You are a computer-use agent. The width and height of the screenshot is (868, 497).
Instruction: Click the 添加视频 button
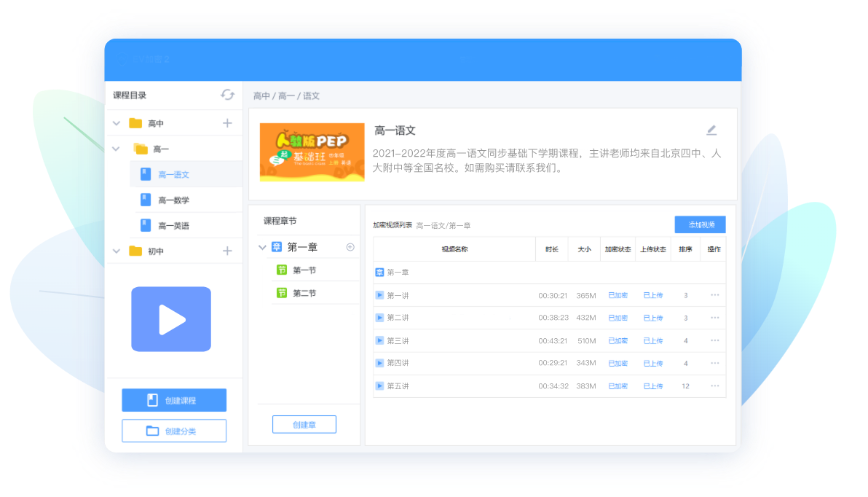point(701,224)
